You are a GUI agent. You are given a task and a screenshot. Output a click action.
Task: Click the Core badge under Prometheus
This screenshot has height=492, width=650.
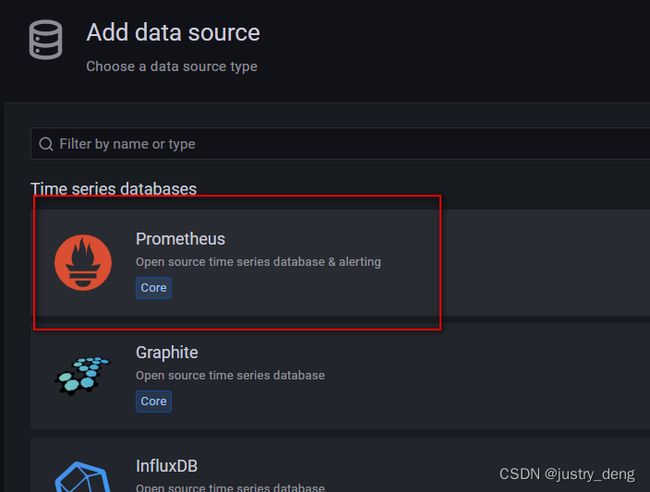[x=154, y=288]
